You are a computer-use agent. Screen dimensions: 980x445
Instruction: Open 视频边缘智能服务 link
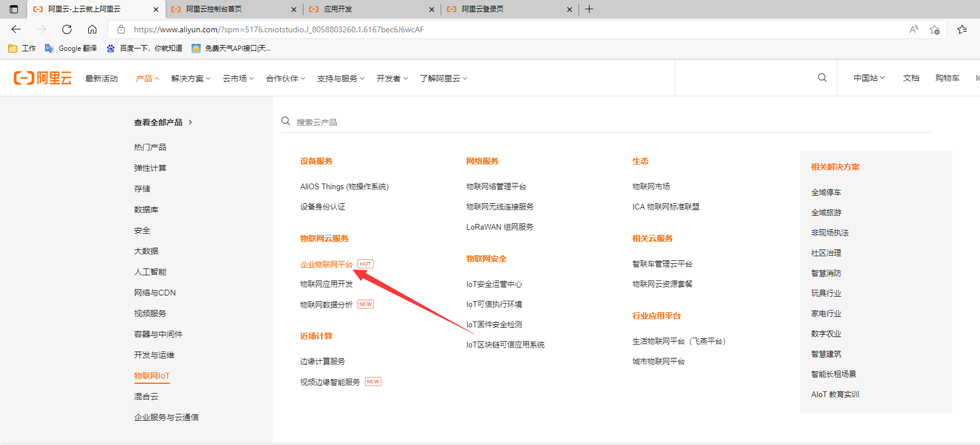[330, 382]
